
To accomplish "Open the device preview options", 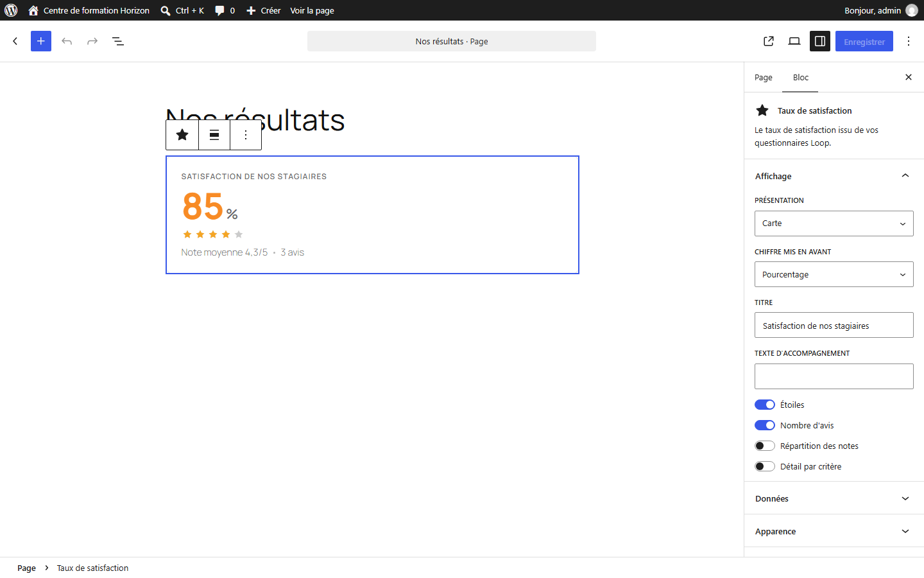I will (x=794, y=41).
